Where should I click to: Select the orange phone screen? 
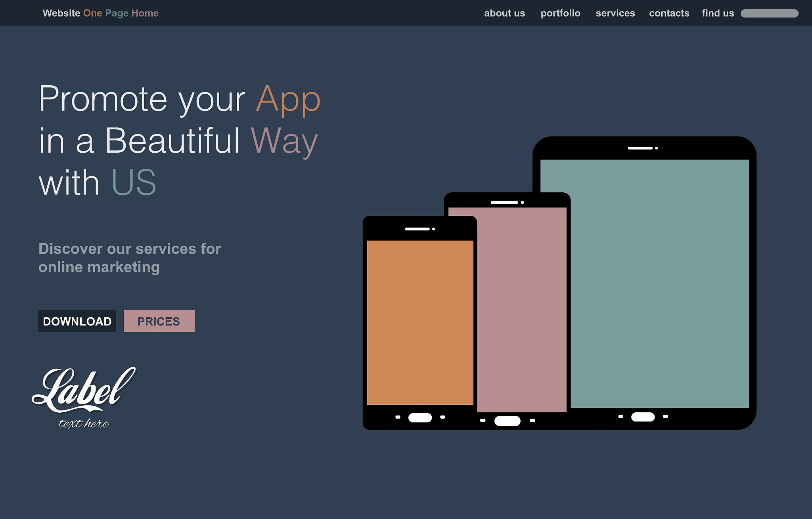point(420,322)
